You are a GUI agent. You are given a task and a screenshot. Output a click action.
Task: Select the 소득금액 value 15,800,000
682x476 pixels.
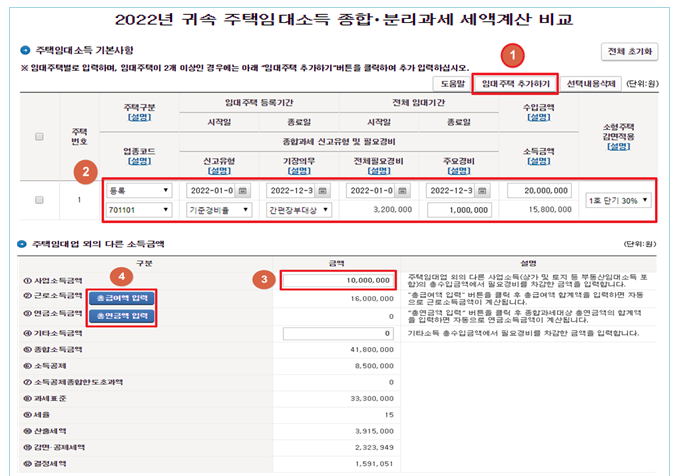coord(550,210)
